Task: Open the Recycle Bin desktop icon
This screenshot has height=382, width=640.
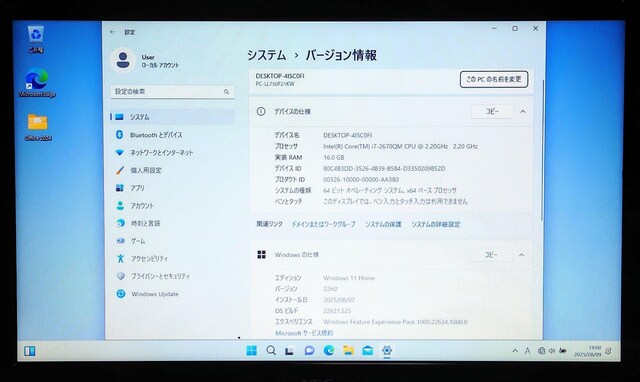Action: pyautogui.click(x=36, y=39)
